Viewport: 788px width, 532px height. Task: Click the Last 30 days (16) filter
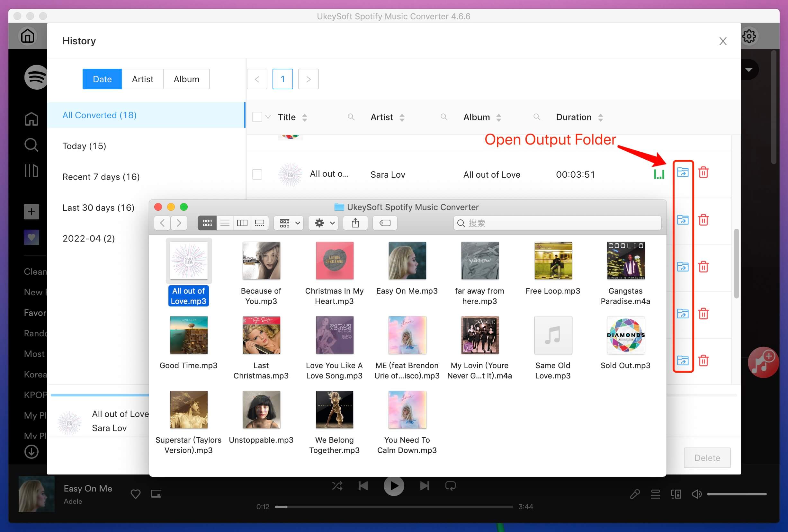tap(97, 207)
